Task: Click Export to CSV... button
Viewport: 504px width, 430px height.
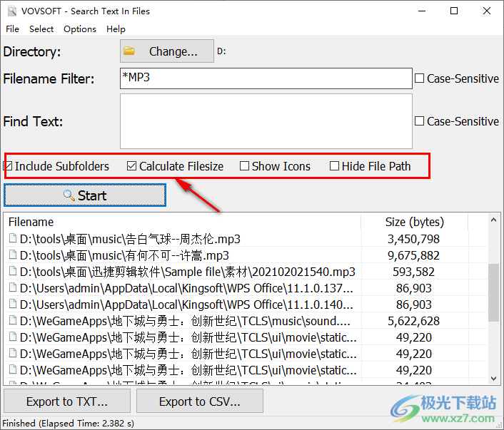Action: click(200, 401)
